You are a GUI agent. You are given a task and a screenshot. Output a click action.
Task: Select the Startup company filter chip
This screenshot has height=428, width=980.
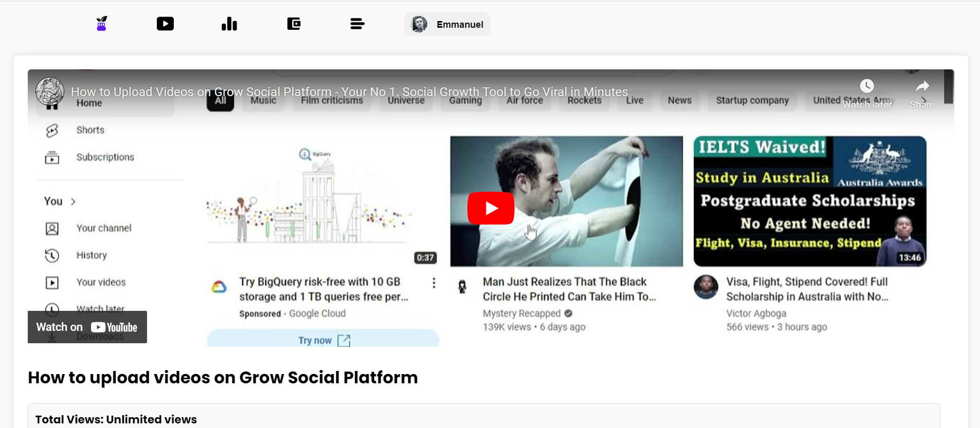point(752,101)
